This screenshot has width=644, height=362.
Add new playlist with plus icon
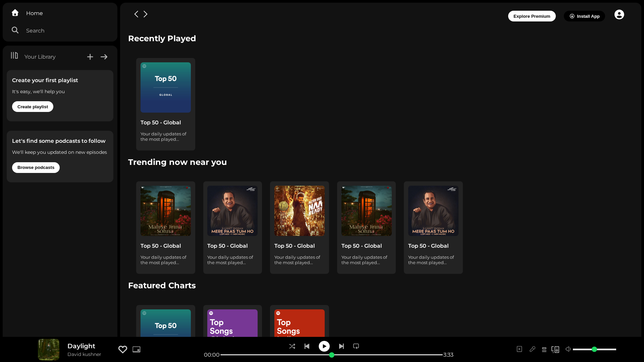click(x=90, y=57)
